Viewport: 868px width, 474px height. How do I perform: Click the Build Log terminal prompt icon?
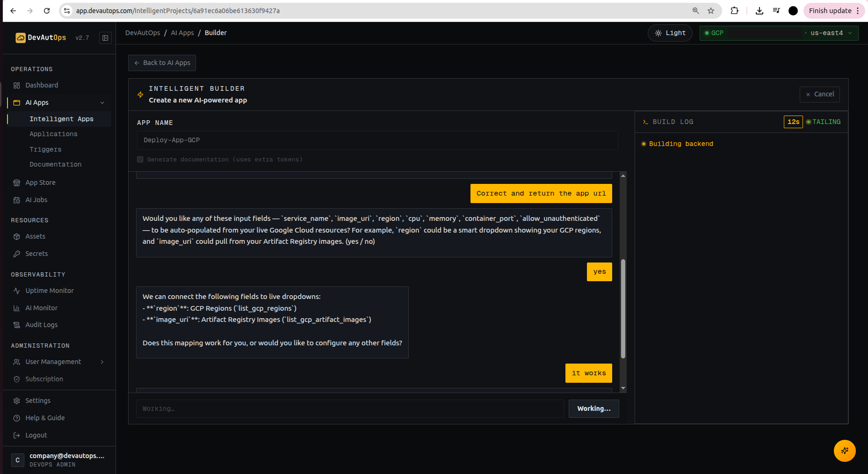click(645, 122)
